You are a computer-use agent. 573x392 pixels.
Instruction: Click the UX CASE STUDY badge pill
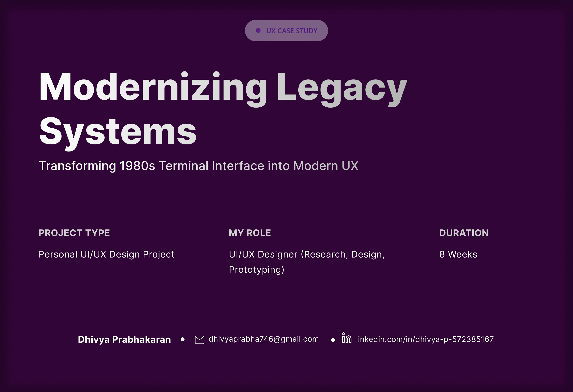286,30
